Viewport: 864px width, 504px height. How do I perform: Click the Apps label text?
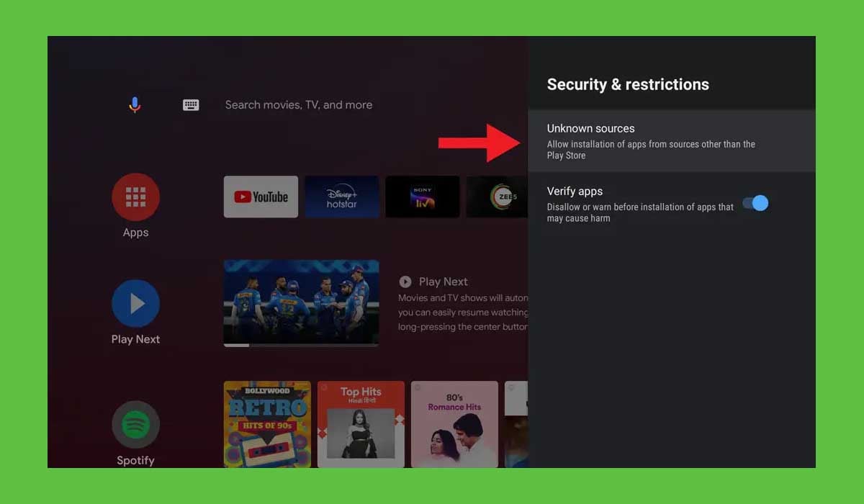135,233
